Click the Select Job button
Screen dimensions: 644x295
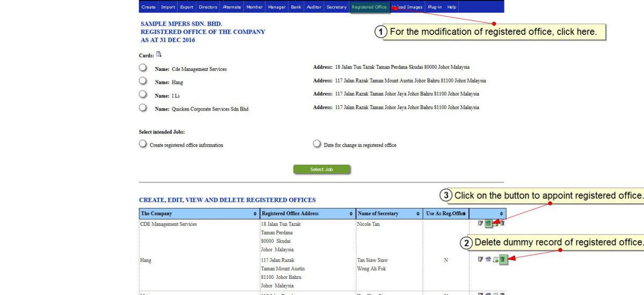point(321,169)
